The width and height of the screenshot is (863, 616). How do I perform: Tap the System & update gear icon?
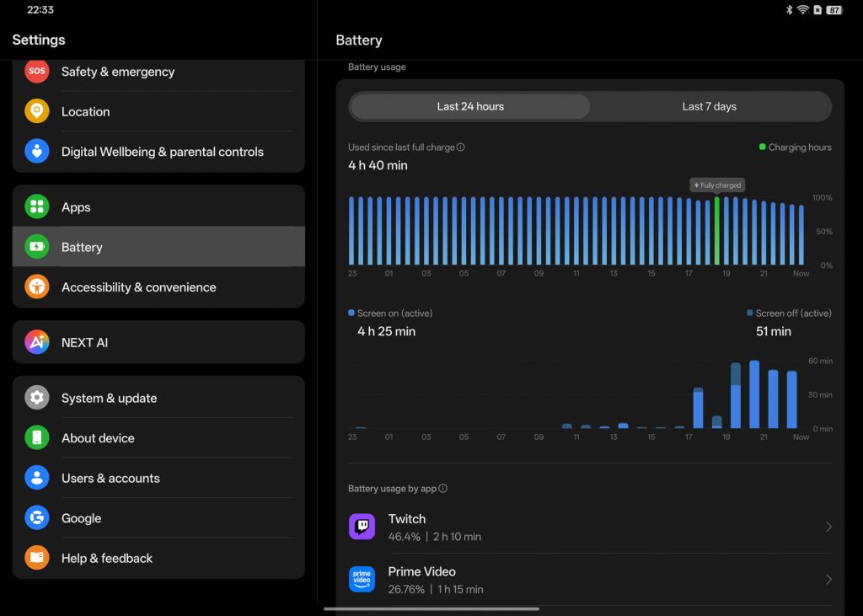click(36, 398)
